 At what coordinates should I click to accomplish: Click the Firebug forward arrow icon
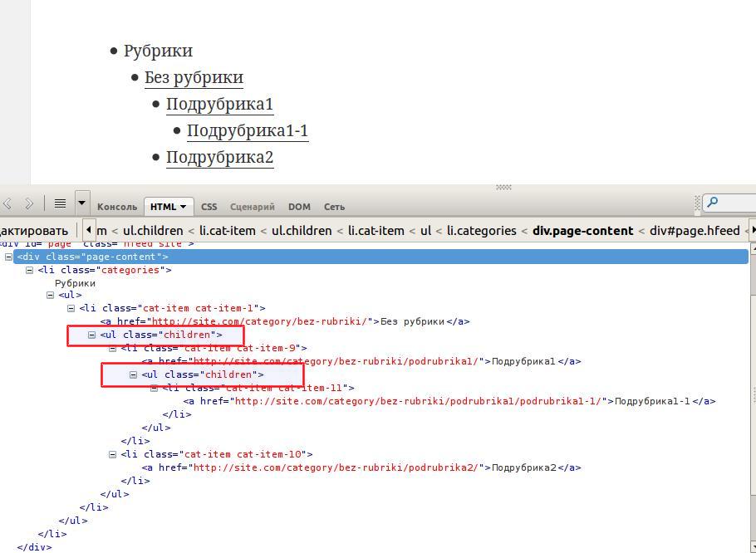(29, 203)
